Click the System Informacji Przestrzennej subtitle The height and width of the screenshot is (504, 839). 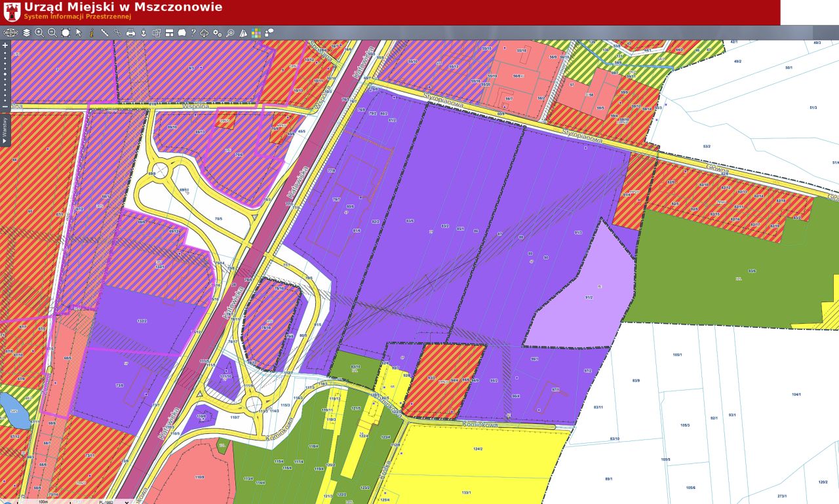click(77, 16)
